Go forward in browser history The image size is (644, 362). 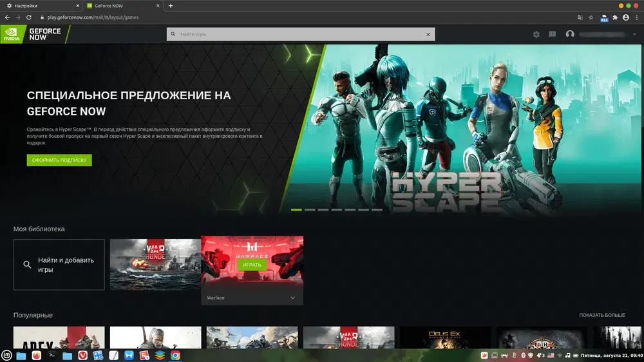[17, 17]
